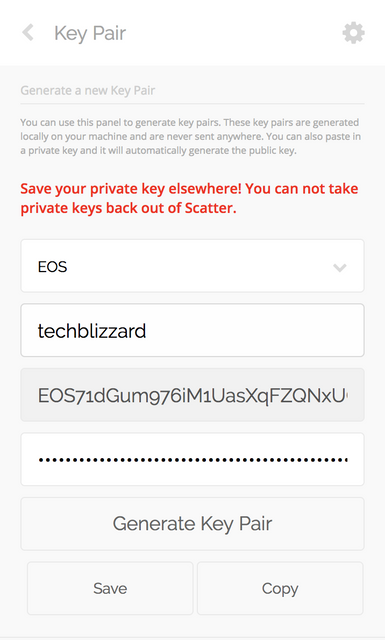
Task: Select the public key field starting EOS71dGum
Action: point(192,395)
